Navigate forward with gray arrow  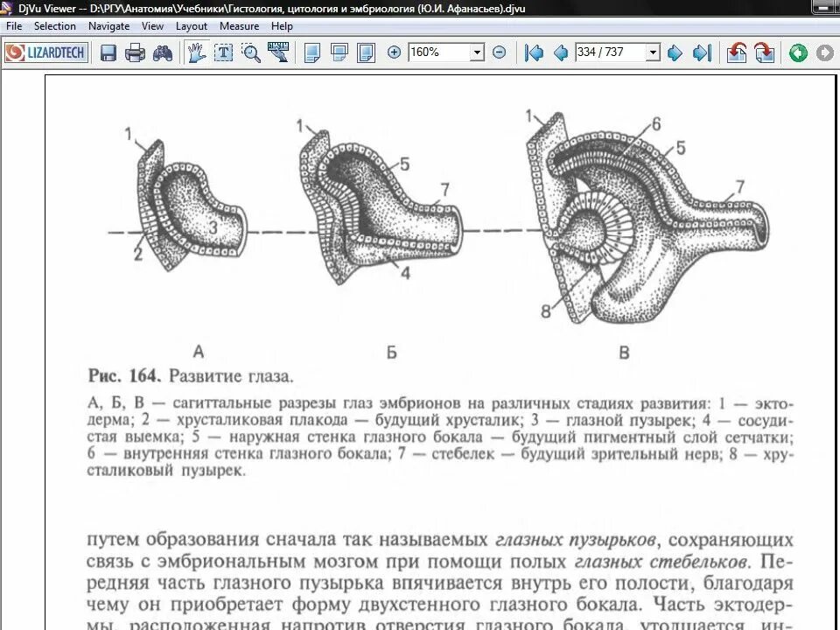pos(825,52)
